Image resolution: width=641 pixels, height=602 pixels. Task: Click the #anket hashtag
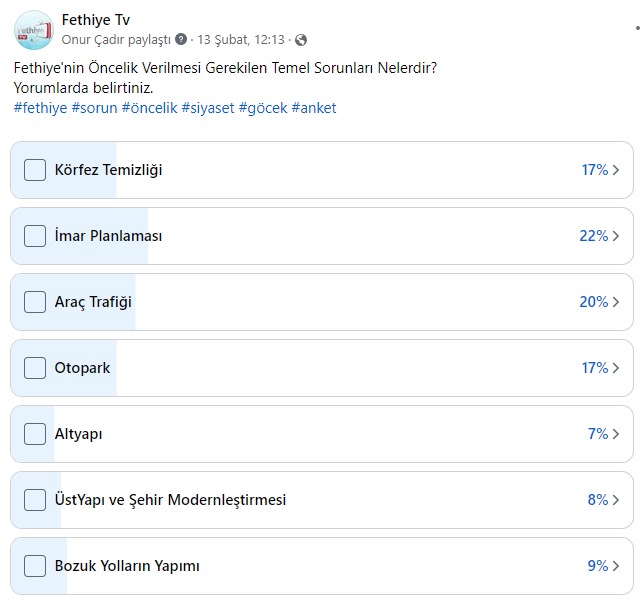(x=314, y=107)
